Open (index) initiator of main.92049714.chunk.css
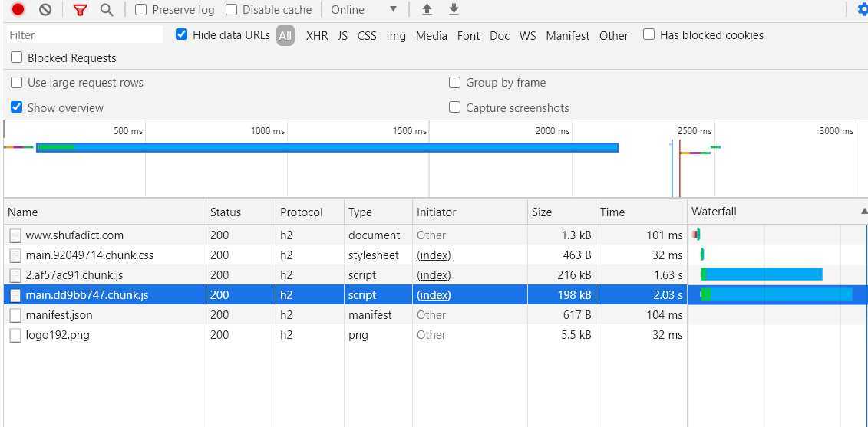 [434, 255]
